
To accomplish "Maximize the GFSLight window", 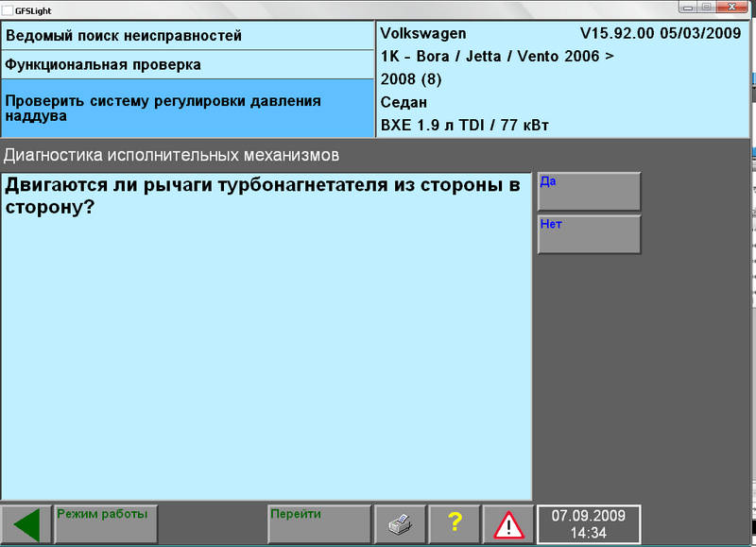I will (x=707, y=7).
